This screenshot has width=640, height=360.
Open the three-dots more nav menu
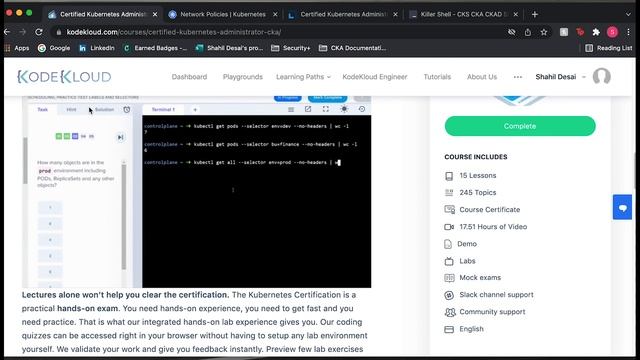[x=518, y=77]
